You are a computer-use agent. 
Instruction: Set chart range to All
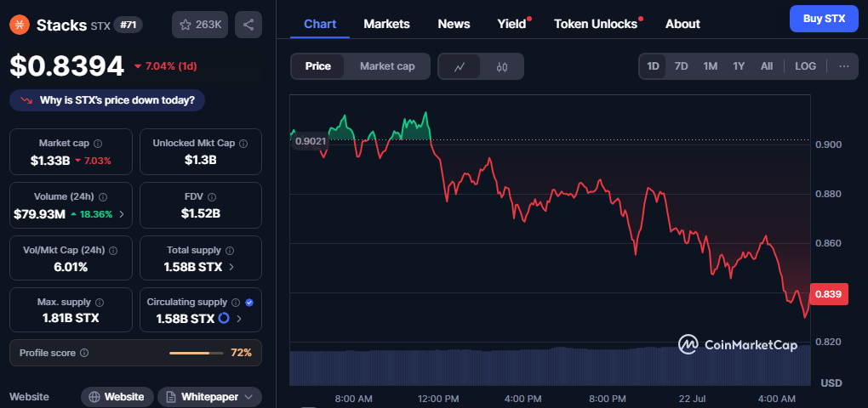766,66
